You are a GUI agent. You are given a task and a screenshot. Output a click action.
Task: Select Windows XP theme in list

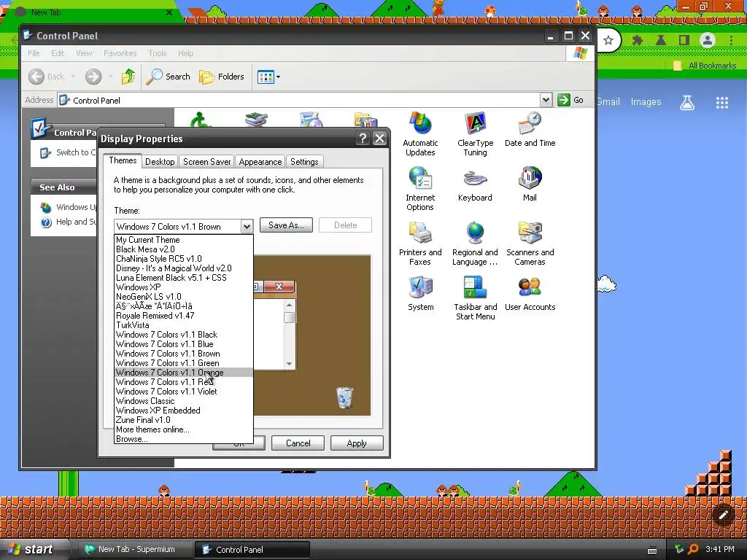pyautogui.click(x=184, y=287)
